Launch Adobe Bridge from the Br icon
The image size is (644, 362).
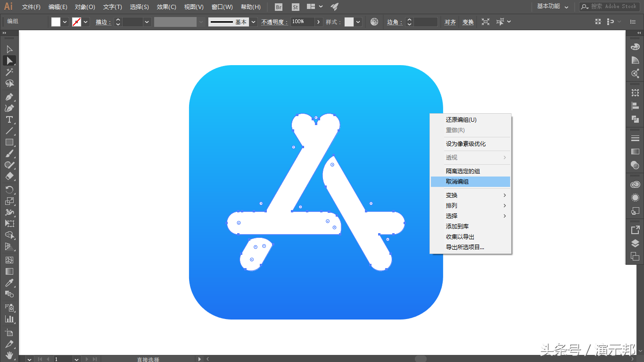pos(279,7)
